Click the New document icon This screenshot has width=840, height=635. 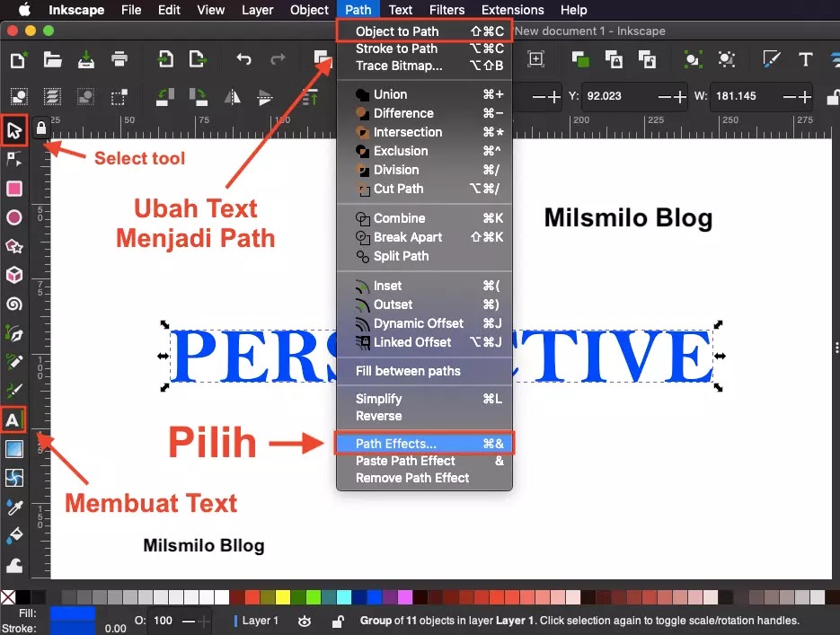coord(18,59)
